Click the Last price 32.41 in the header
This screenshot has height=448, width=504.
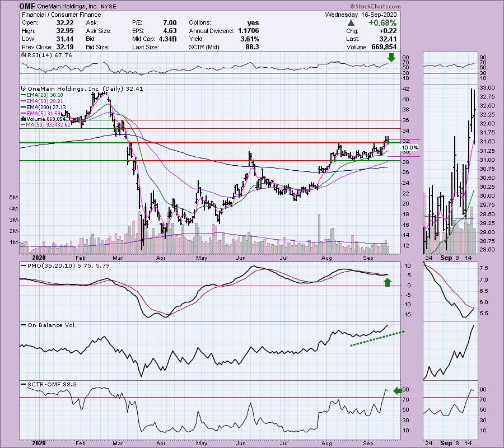point(388,39)
